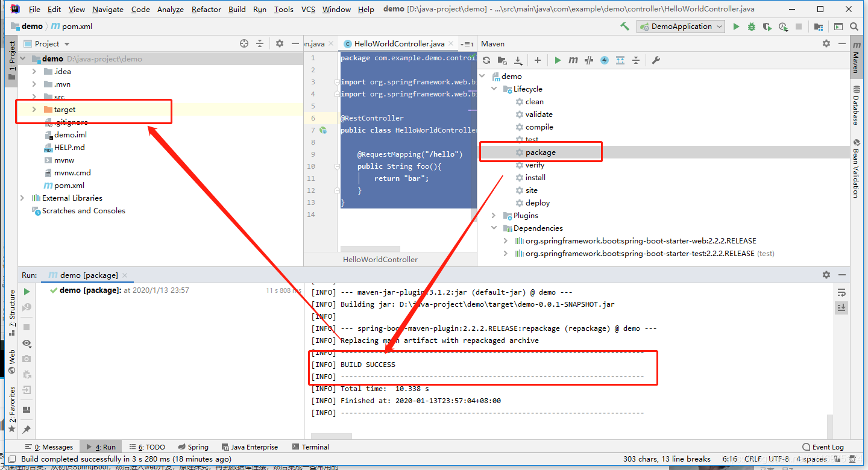Expand the .mvn folder
868x470 pixels.
point(34,84)
